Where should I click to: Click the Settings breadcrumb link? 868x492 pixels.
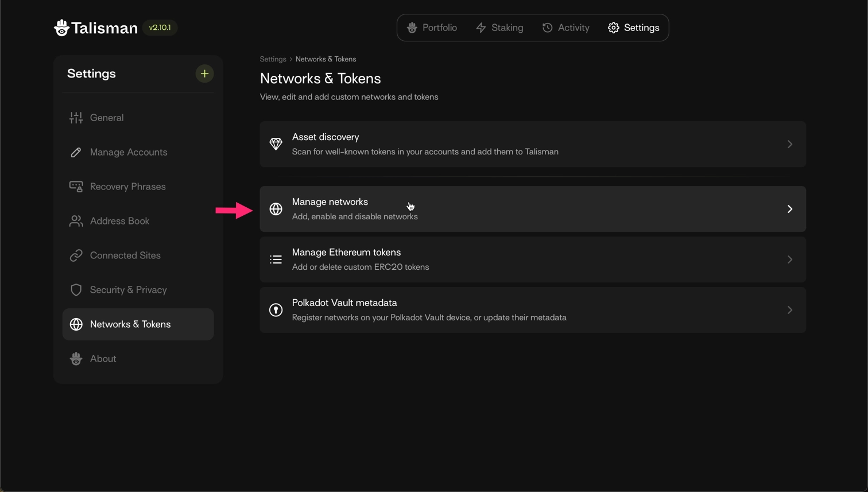coord(273,59)
